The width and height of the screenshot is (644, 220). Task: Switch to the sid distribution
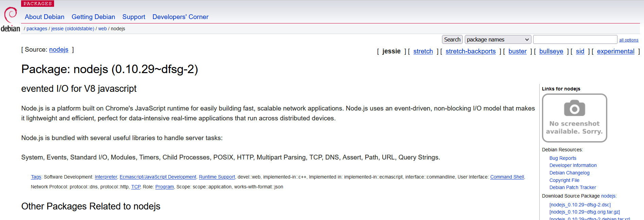coord(580,51)
